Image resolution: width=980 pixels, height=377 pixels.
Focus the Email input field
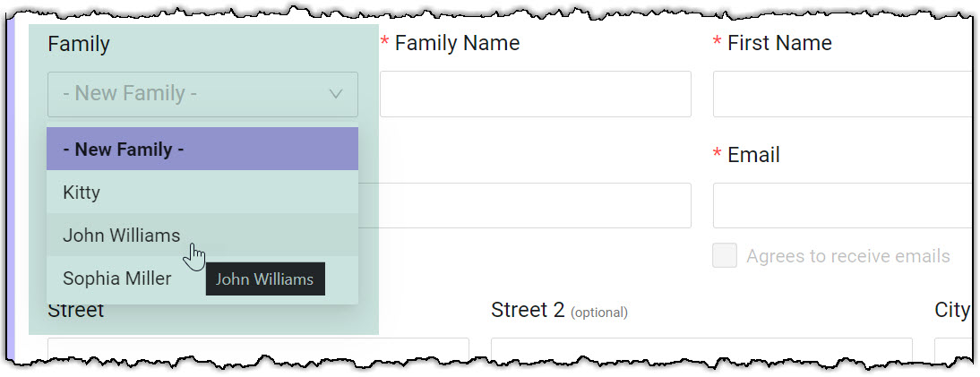(x=842, y=205)
